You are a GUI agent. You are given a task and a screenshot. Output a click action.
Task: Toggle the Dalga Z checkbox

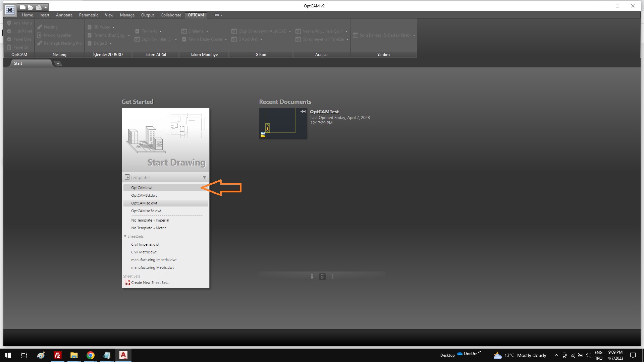click(90, 43)
